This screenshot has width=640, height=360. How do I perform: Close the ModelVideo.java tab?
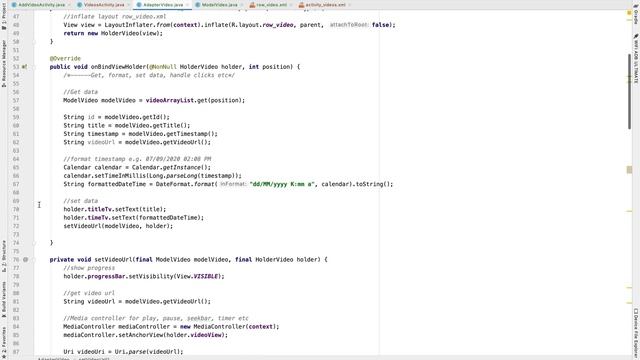241,5
